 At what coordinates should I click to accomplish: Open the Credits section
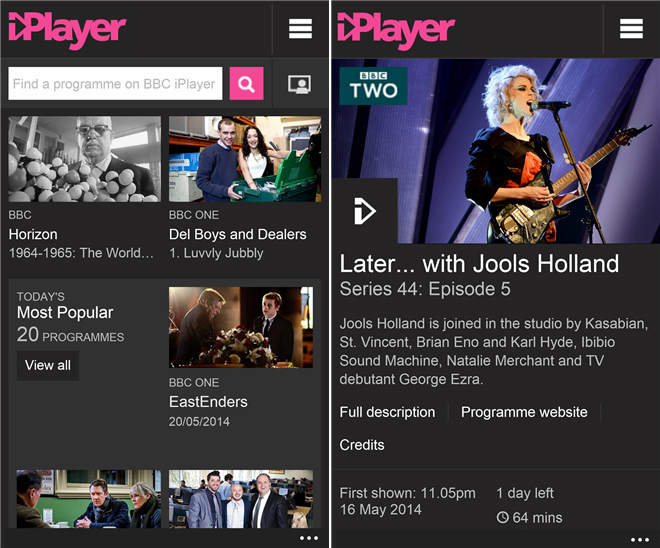362,445
